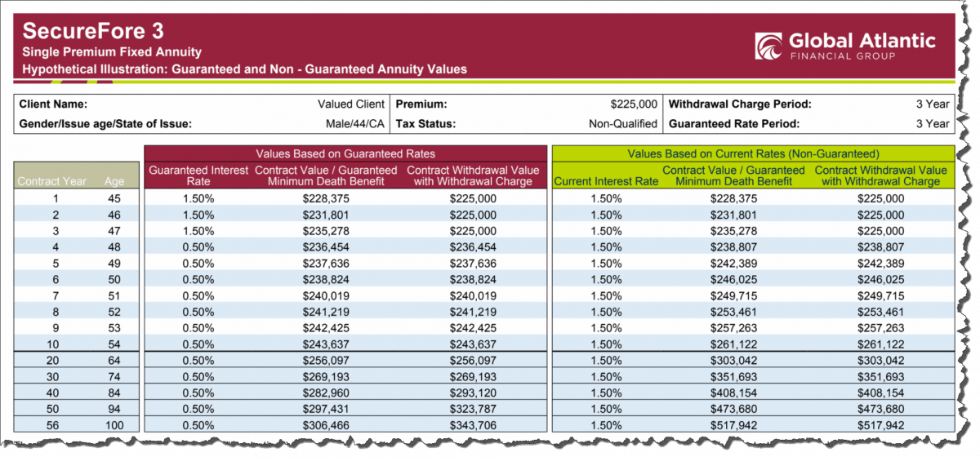Screen dimensions: 980x457
Task: Click the "Guaranteed Interest Rate" column header
Action: tap(198, 175)
